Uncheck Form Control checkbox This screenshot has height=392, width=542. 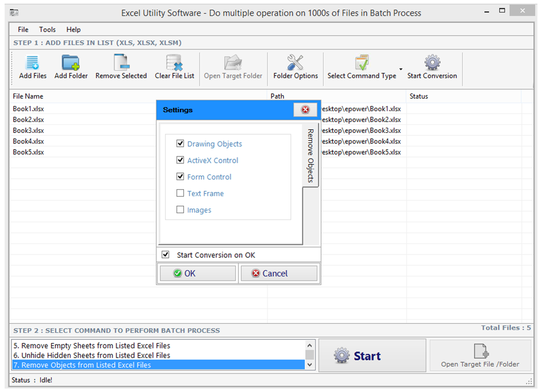pos(180,177)
